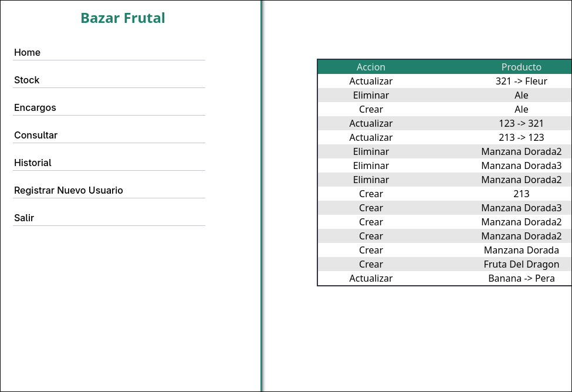This screenshot has height=392, width=572.
Task: Click Crear in the Fruta Del Dragon row
Action: 371,264
